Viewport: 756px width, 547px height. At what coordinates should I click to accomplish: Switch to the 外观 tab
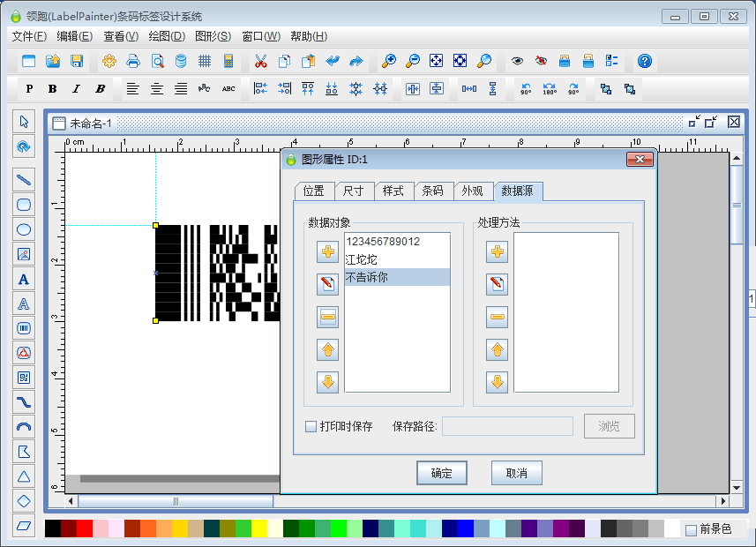[472, 191]
